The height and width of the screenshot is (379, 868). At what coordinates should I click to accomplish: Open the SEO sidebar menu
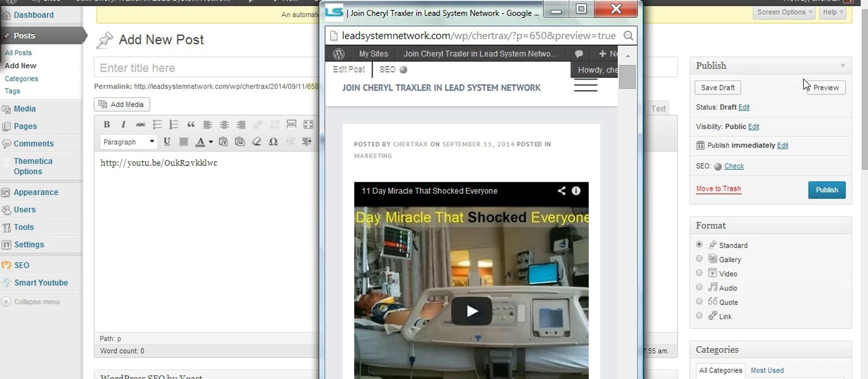[22, 265]
